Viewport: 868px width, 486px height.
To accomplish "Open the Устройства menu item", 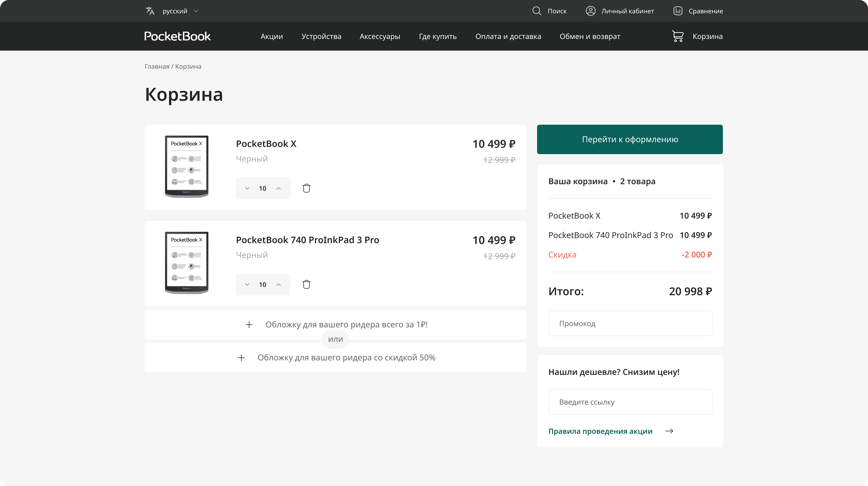I will 321,36.
